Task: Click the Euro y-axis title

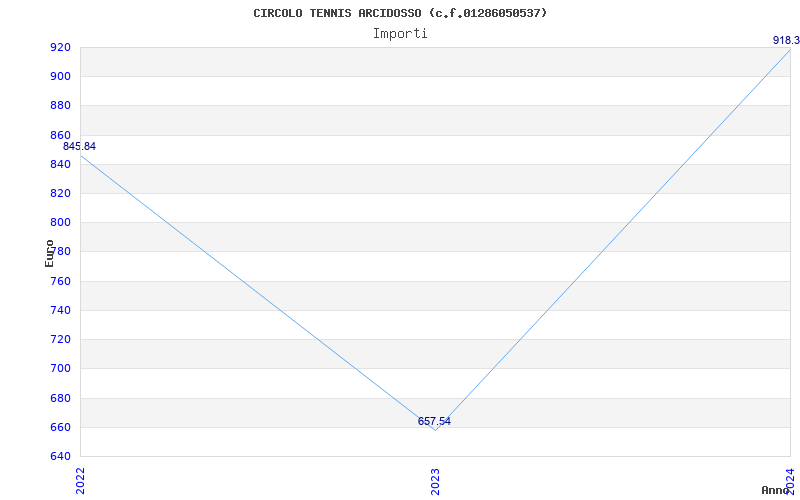Action: tap(49, 254)
